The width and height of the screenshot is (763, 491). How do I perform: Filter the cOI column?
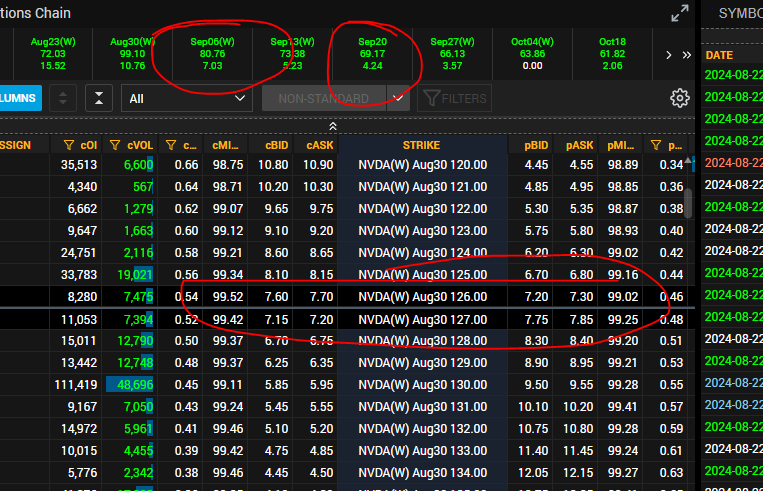point(69,145)
